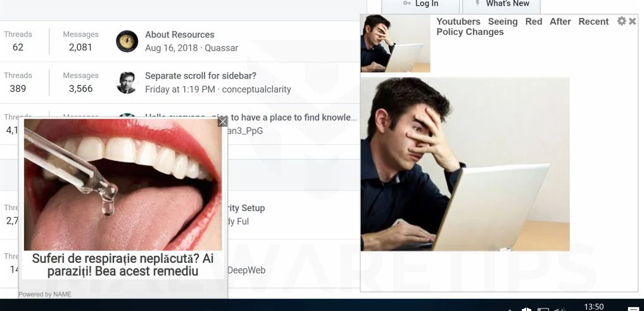Open the ad settings gear icon

click(621, 21)
